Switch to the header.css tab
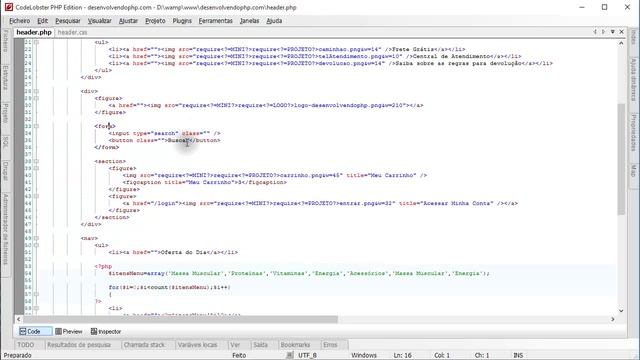 point(72,32)
